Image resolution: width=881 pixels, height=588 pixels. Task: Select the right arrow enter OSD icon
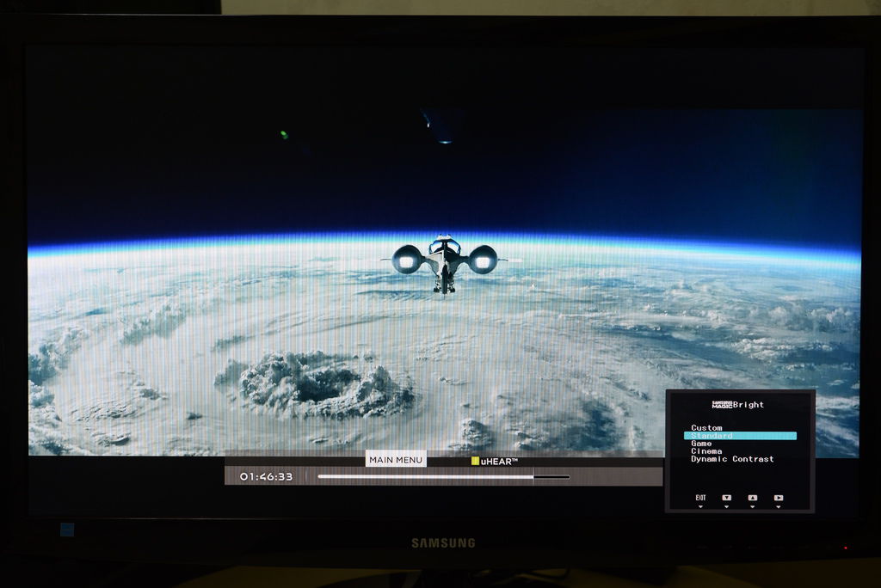[778, 498]
